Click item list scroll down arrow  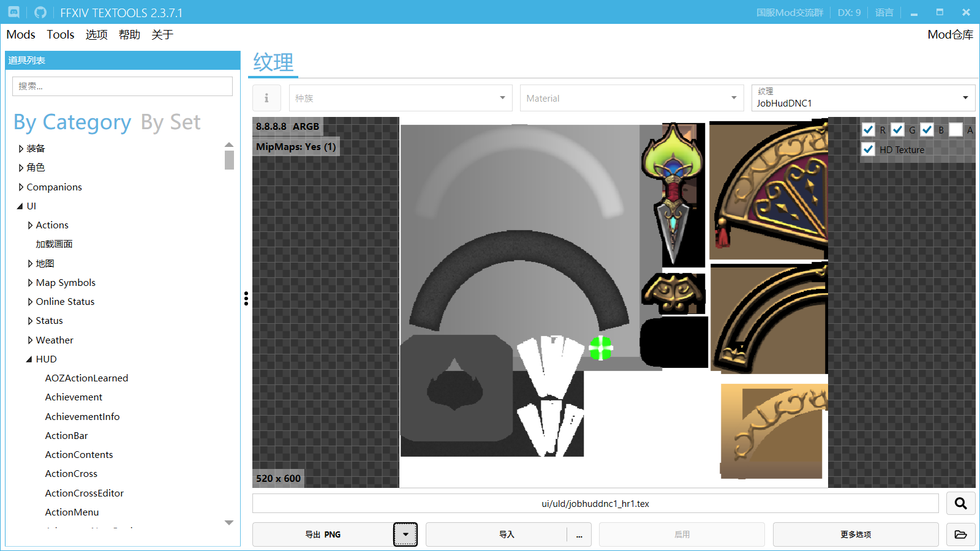click(229, 523)
